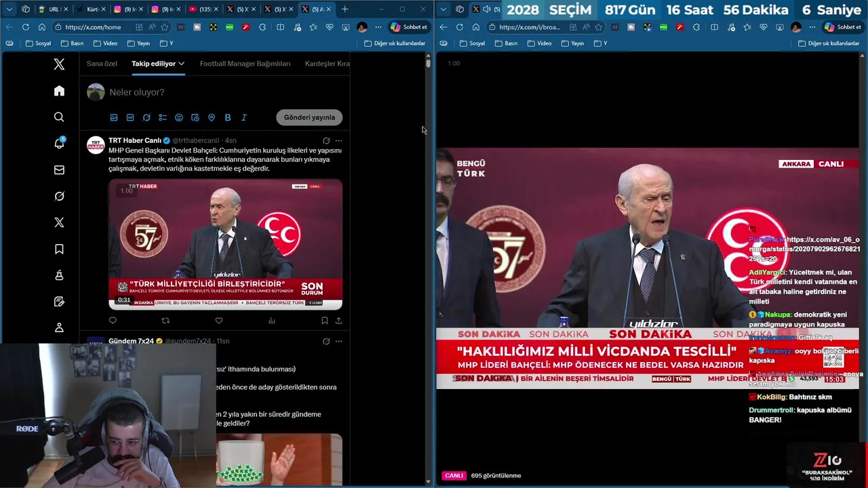Open Search (magnifier) in X sidebar
This screenshot has width=868, height=488.
[x=59, y=117]
